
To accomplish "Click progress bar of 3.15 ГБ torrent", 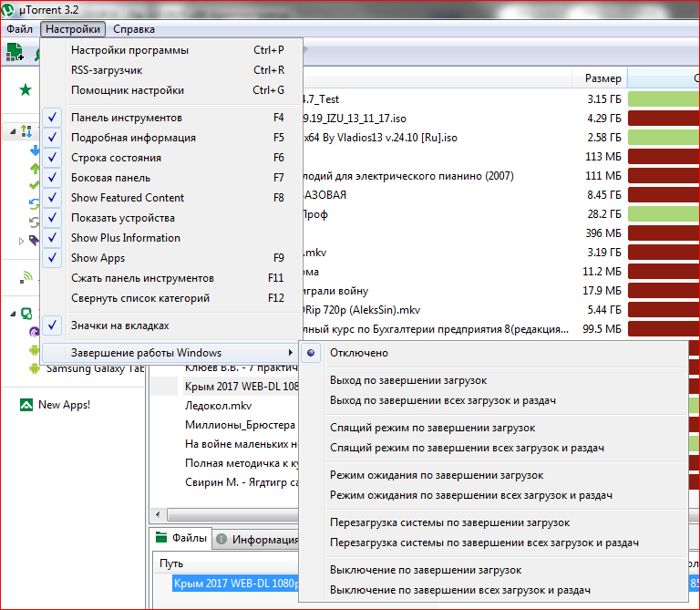I will (664, 99).
